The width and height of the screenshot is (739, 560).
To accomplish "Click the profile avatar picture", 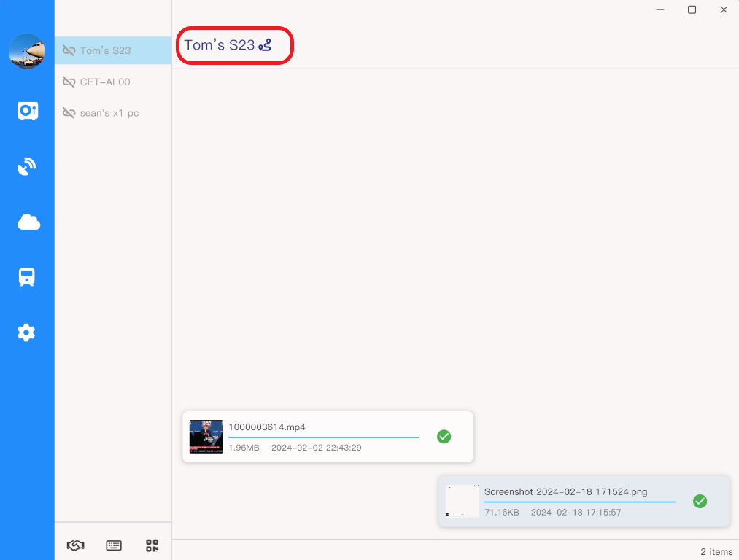I will coord(27,51).
